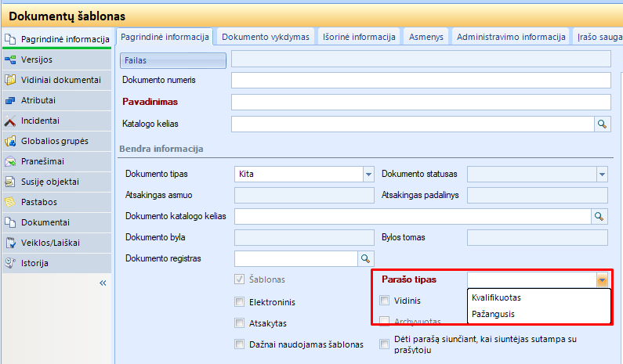623x364 pixels.
Task: Toggle the Atsakytas checkbox
Action: [239, 323]
